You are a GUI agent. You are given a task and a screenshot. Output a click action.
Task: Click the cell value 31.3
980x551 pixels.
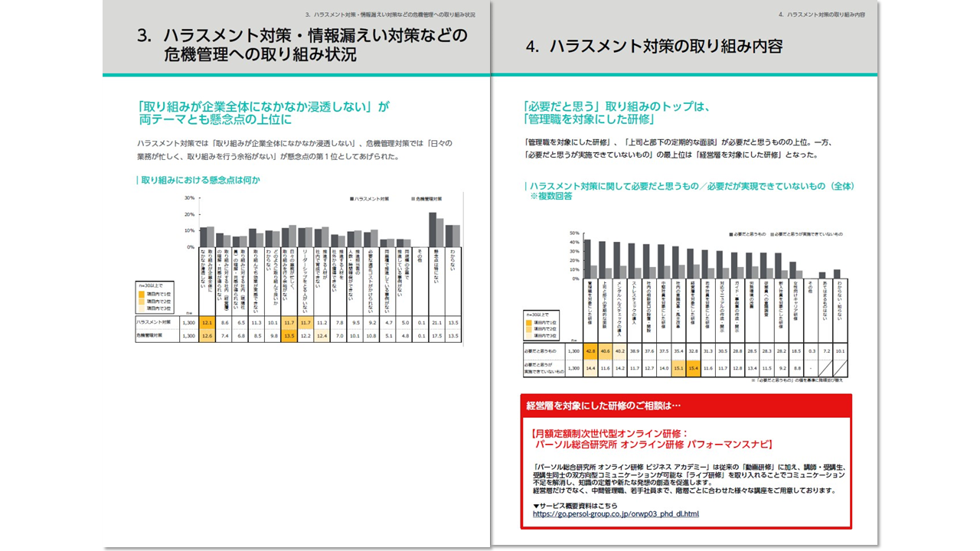708,351
